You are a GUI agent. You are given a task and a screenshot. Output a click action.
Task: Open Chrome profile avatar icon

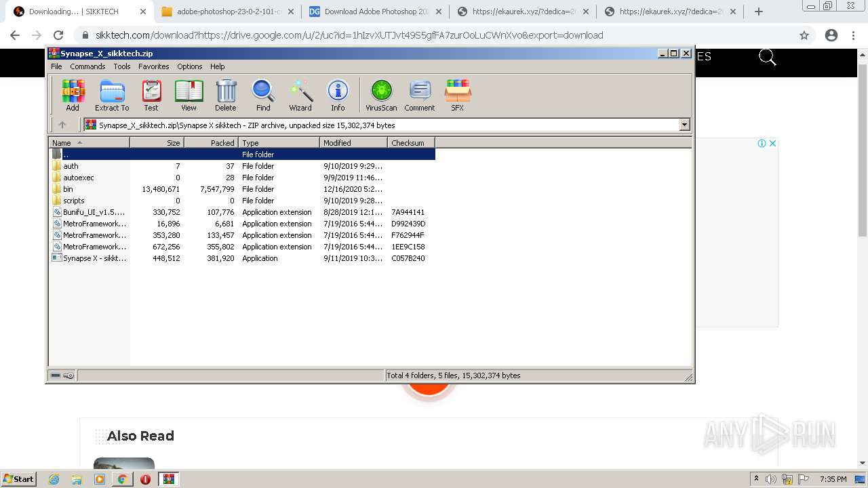[x=831, y=35]
